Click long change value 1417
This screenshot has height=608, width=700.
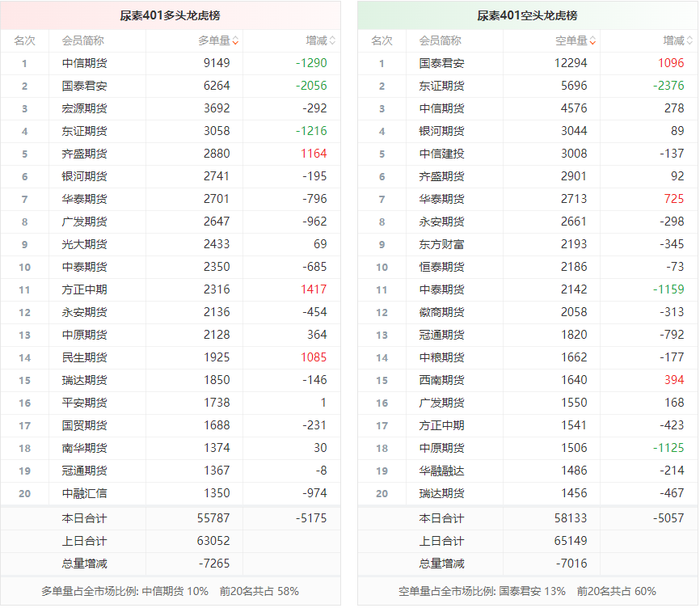[314, 289]
